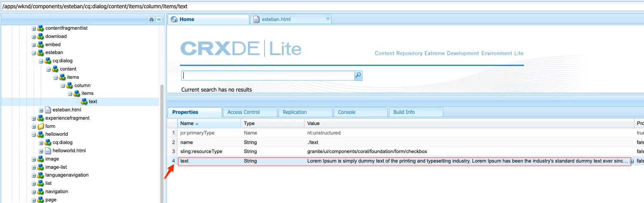The height and width of the screenshot is (203, 644).
Task: Click the CRXDE Lite logo
Action: (x=241, y=49)
